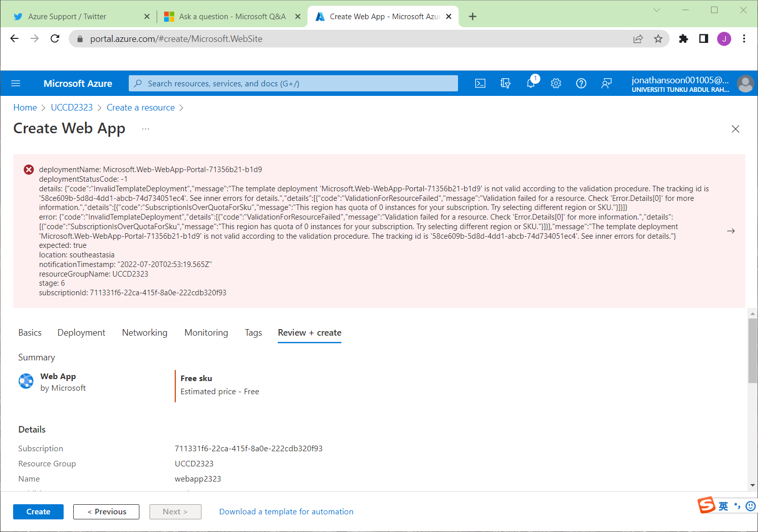Viewport: 758px width, 532px height.
Task: Open the Azure portal settings gear
Action: 555,83
